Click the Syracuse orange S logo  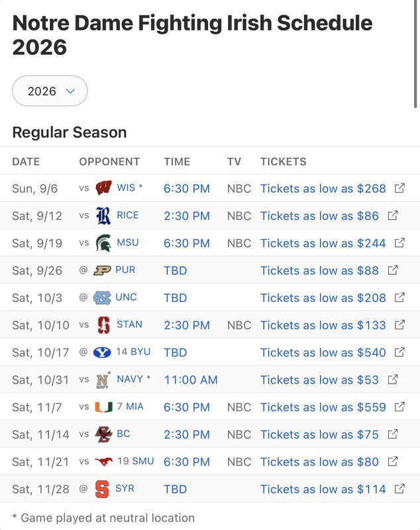tap(102, 489)
